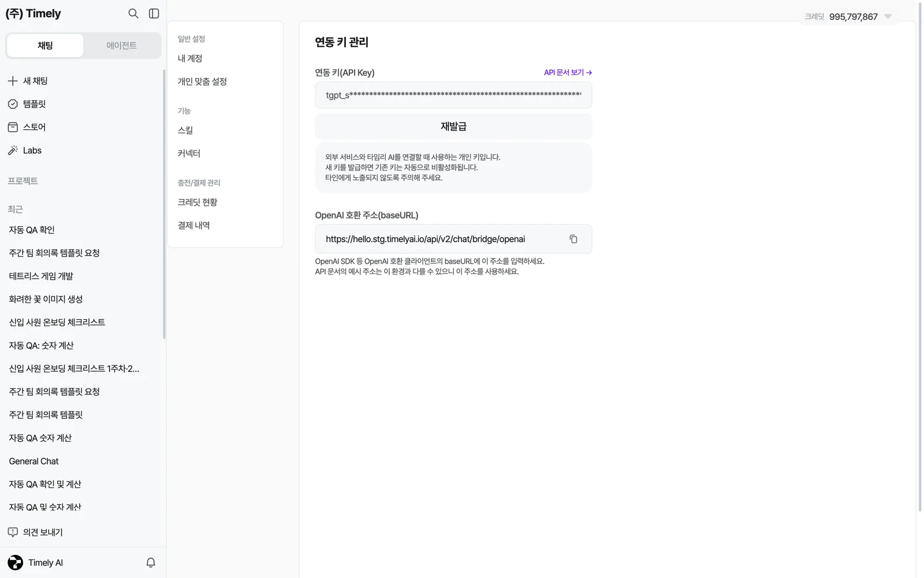Open recent chat 주간 팀 회의록 템플릿
The height and width of the screenshot is (578, 924).
point(46,415)
